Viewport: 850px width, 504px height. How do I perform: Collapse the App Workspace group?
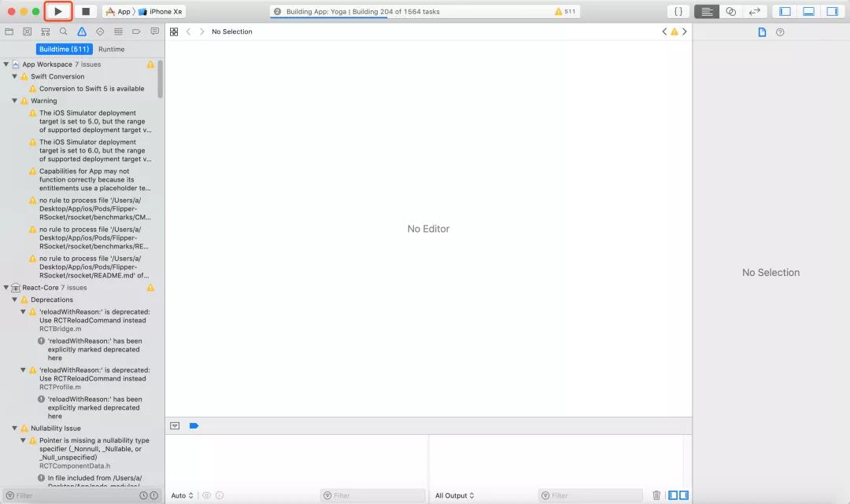click(6, 64)
